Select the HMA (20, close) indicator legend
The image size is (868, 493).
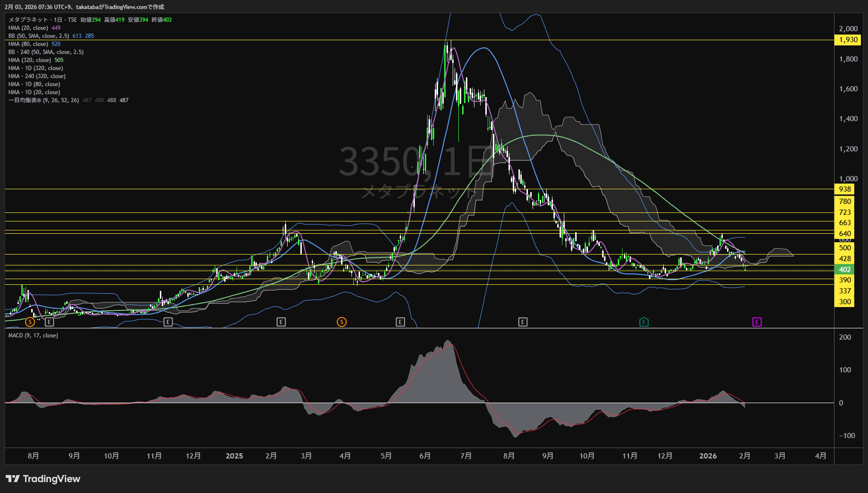point(28,28)
